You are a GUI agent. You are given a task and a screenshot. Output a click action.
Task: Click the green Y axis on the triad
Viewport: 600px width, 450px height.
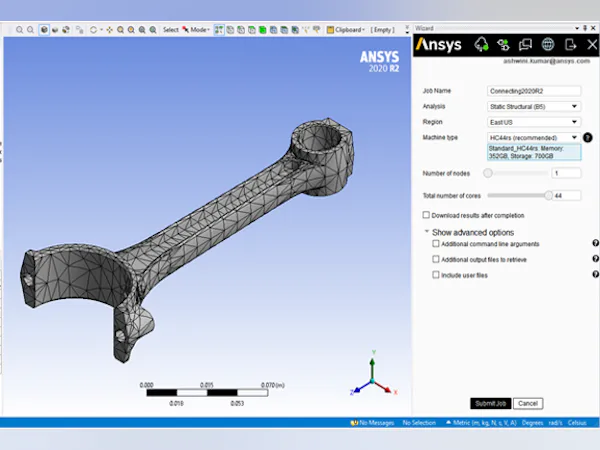point(372,367)
